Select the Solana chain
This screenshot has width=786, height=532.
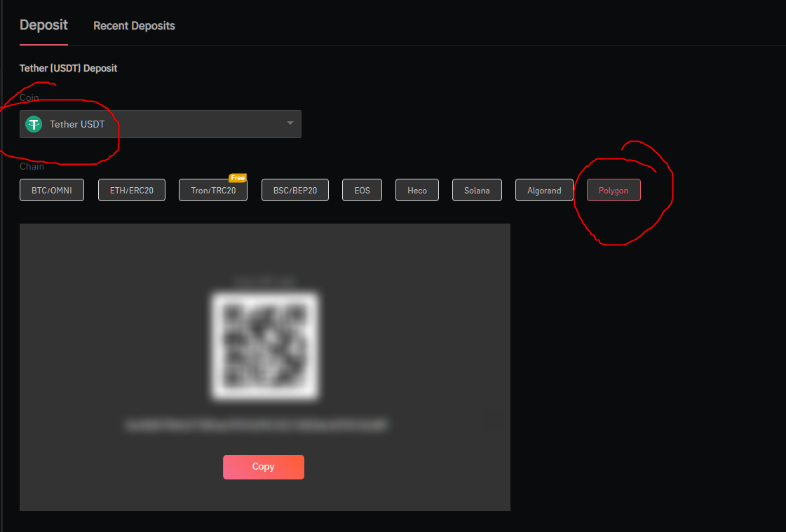tap(477, 191)
